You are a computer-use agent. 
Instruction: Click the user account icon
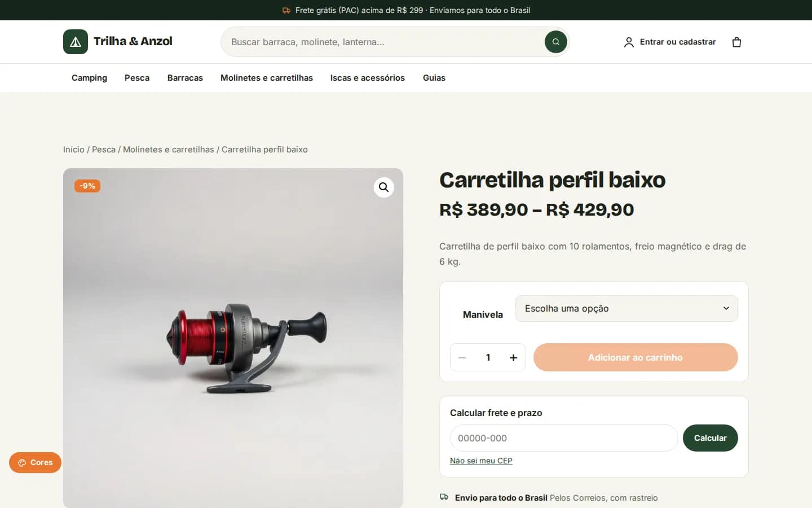629,42
